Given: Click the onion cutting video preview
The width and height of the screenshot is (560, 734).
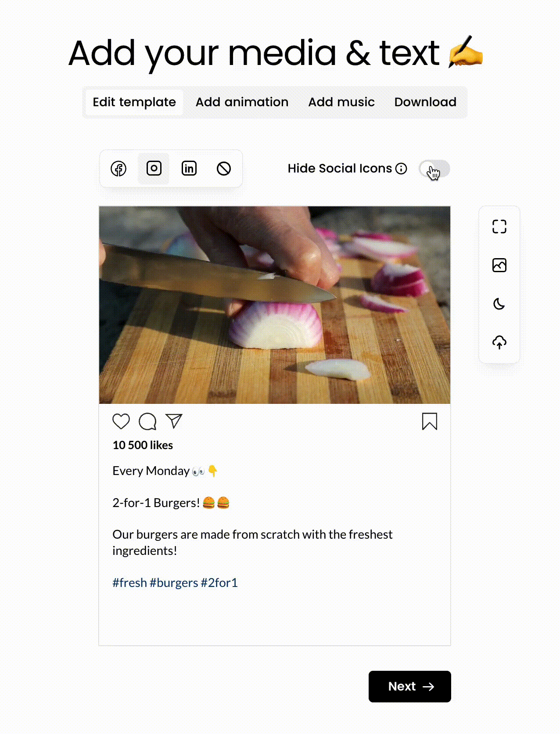Looking at the screenshot, I should pos(275,305).
